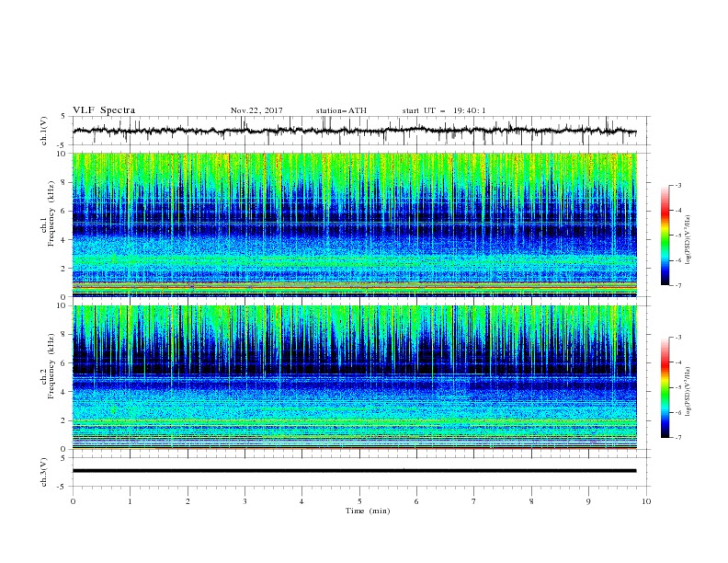Click the "ch.1(V)" waveform axis label
Viewport: 728px width, 563px height.
44,131
